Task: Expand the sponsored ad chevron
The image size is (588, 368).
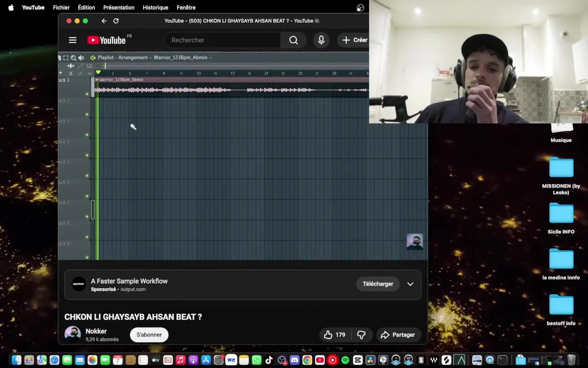Action: coord(410,284)
